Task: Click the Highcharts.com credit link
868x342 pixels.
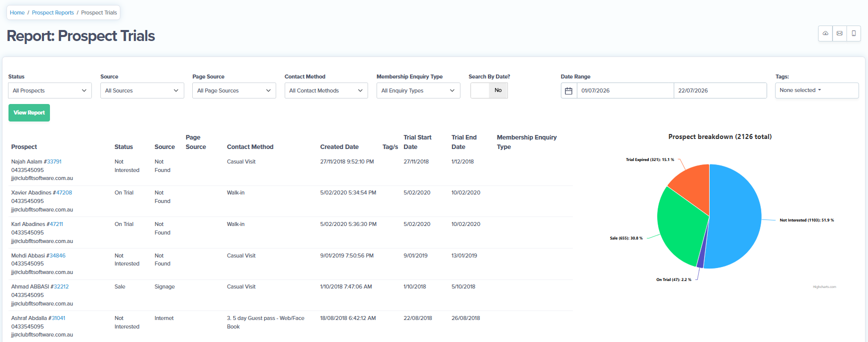Action: click(x=824, y=287)
